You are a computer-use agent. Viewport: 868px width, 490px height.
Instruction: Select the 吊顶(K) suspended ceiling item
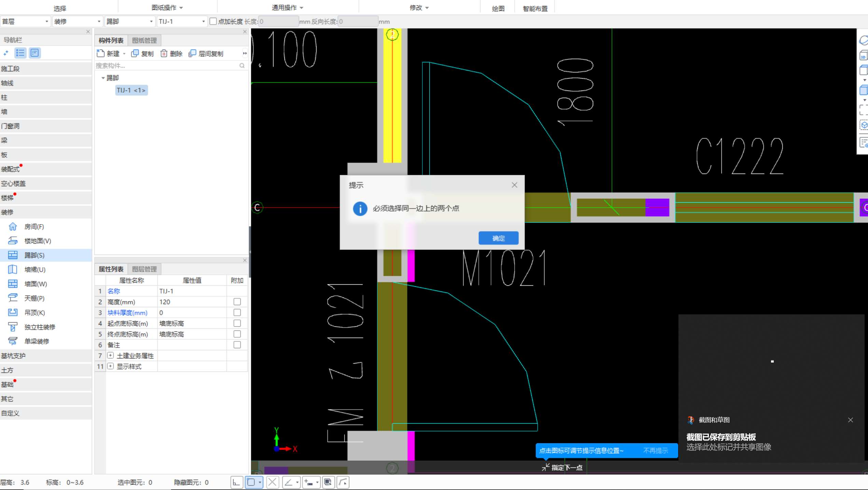click(x=34, y=313)
